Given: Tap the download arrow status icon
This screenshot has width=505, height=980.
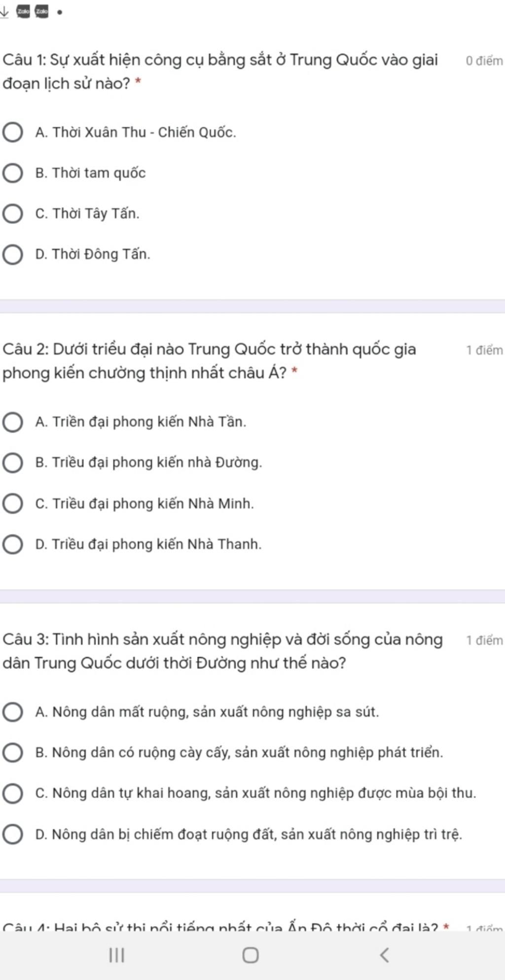Looking at the screenshot, I should [x=4, y=12].
